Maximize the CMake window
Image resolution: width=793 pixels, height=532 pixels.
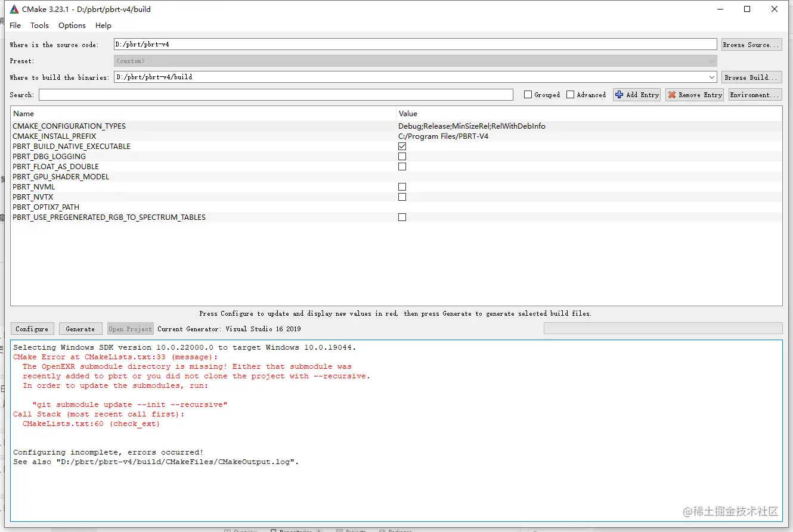point(747,9)
